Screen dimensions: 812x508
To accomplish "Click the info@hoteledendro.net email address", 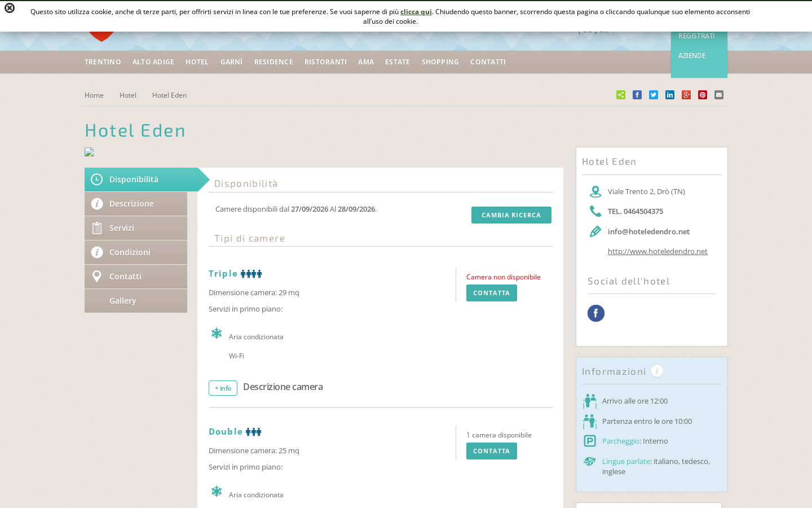I will coord(648,231).
